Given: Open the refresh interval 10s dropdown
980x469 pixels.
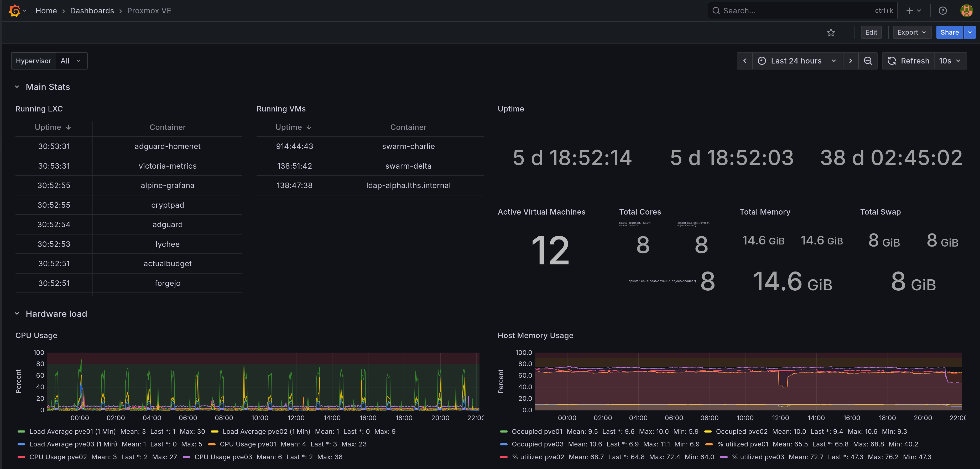Looking at the screenshot, I should pos(950,61).
